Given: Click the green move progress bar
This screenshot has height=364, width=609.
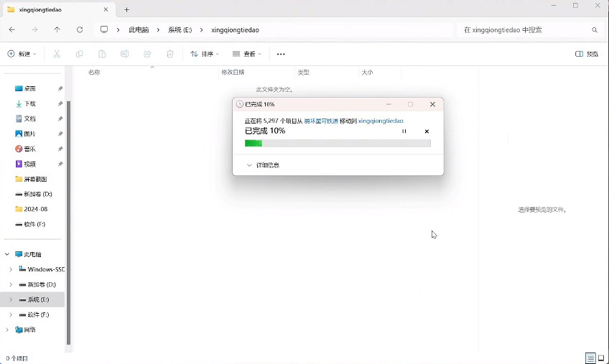Looking at the screenshot, I should (338, 144).
